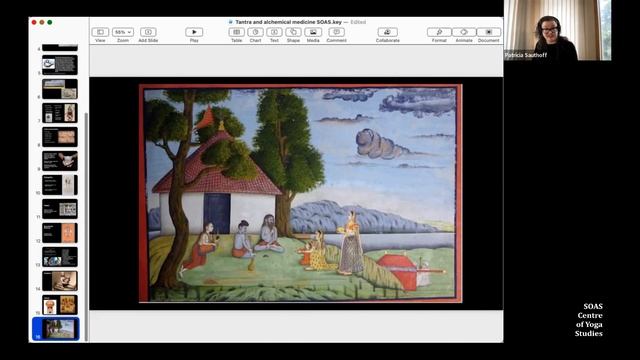Open the Animate inspector

[464, 32]
